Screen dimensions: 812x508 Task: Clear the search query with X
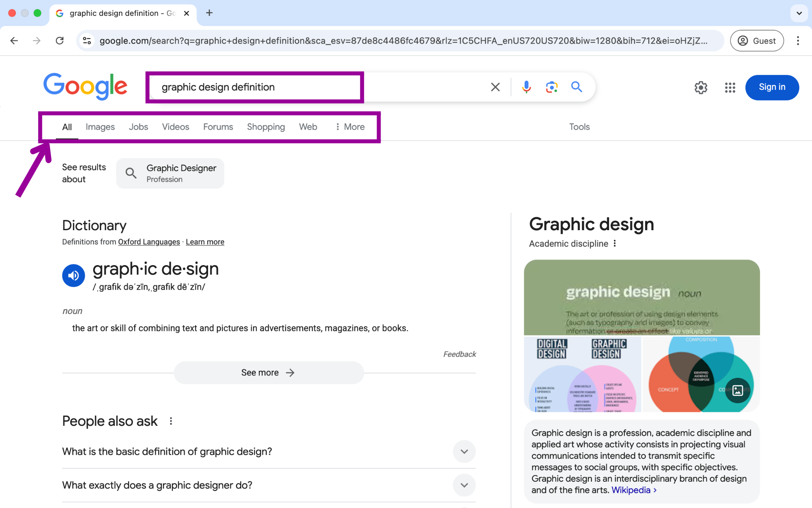pyautogui.click(x=495, y=87)
